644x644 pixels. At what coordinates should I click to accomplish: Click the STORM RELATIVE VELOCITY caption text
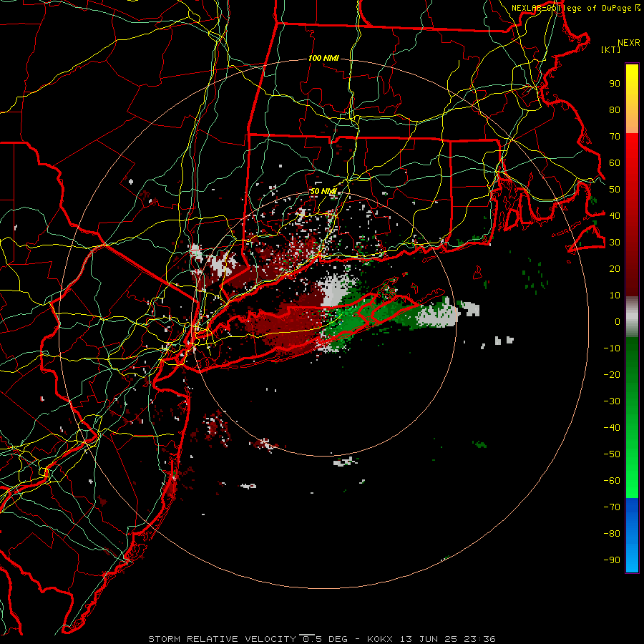point(222,639)
